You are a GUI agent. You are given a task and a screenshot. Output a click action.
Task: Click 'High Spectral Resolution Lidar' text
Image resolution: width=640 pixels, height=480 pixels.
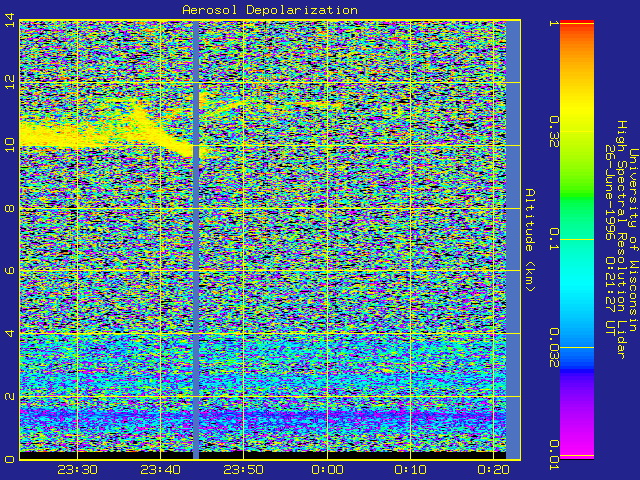[x=621, y=240]
